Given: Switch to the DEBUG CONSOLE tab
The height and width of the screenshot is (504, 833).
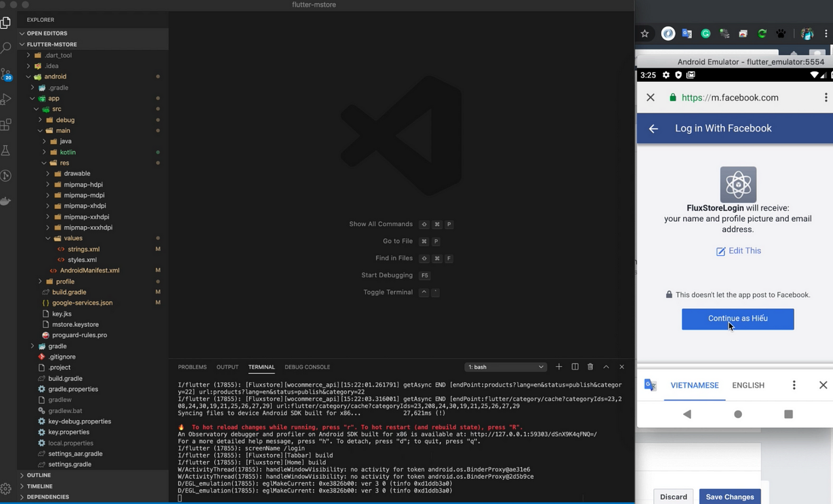Looking at the screenshot, I should click(x=307, y=367).
